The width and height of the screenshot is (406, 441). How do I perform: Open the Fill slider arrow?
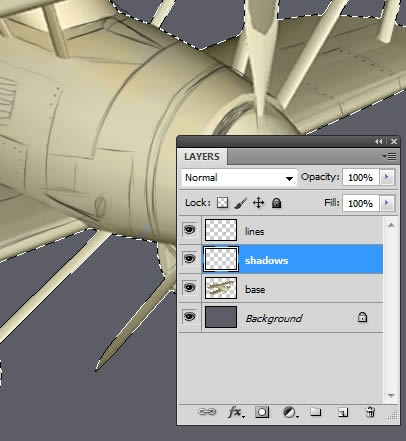pos(387,203)
